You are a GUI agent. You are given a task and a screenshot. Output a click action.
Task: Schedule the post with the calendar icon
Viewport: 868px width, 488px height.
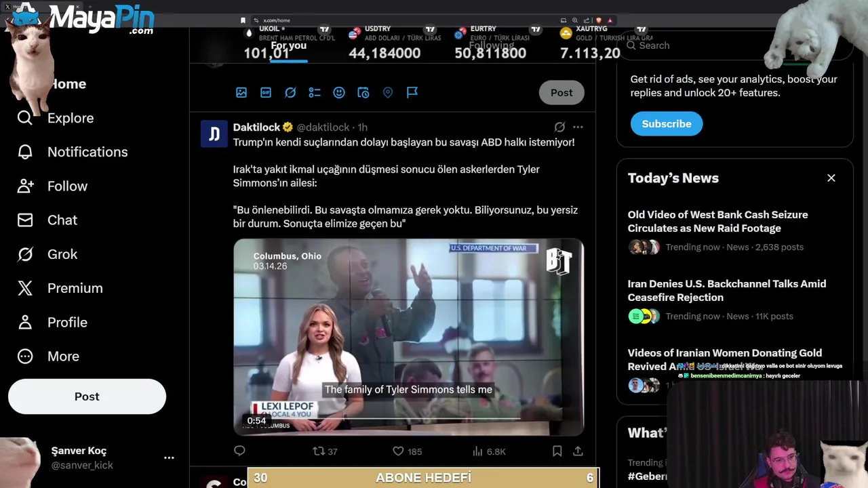tap(363, 92)
